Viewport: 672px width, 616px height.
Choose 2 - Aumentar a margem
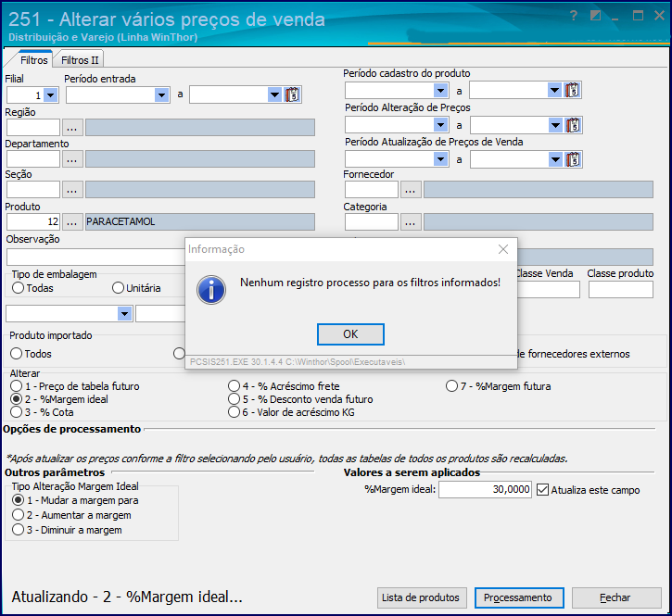pos(18,515)
